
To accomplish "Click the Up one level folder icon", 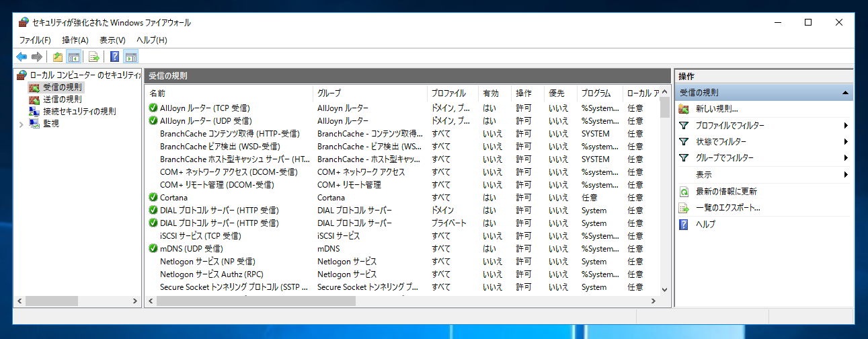I will click(x=58, y=57).
